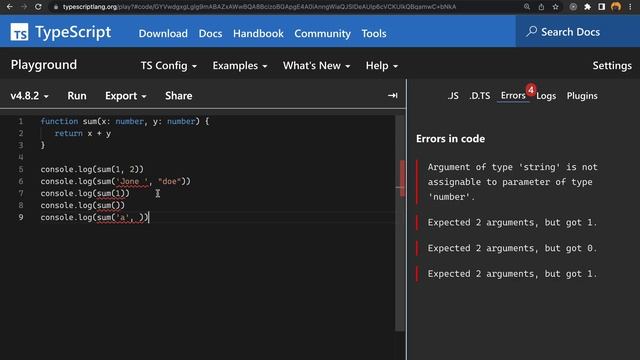The width and height of the screenshot is (640, 360).
Task: Open the Tools link
Action: 373,33
